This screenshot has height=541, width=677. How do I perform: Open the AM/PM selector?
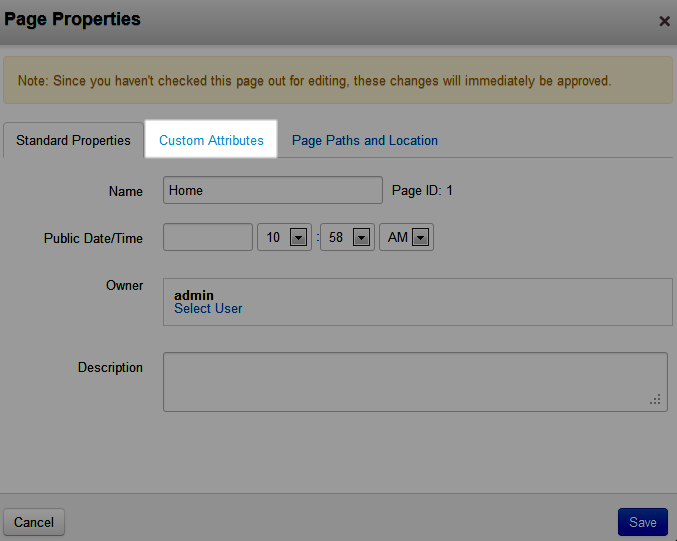(x=406, y=237)
